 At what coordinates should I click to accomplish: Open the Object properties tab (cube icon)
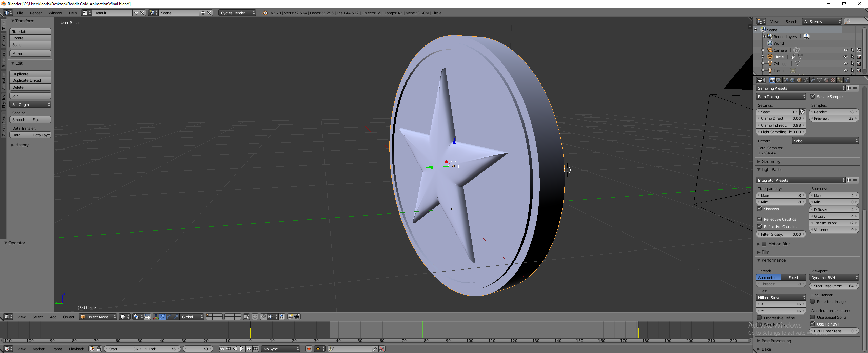tap(799, 80)
